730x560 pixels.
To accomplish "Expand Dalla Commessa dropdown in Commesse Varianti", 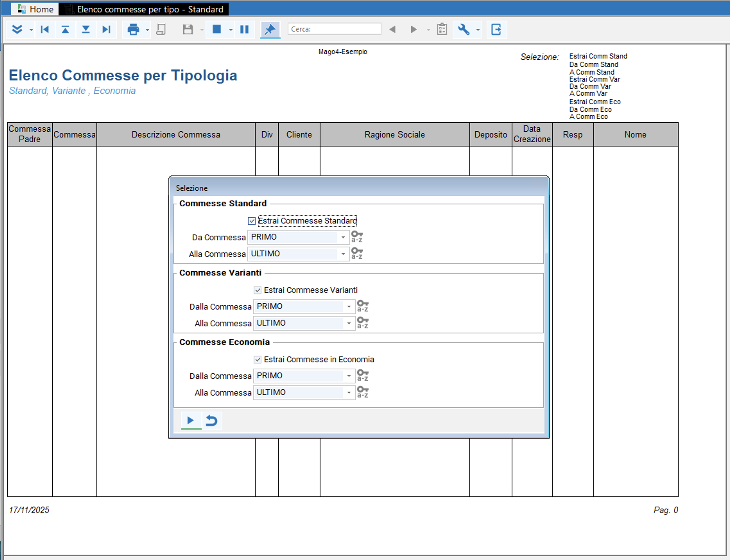I will pyautogui.click(x=349, y=307).
